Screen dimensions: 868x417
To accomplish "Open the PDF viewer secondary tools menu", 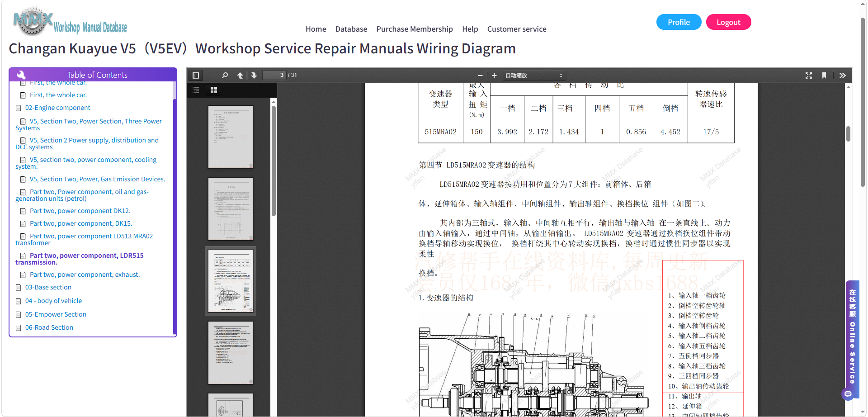I will 843,76.
